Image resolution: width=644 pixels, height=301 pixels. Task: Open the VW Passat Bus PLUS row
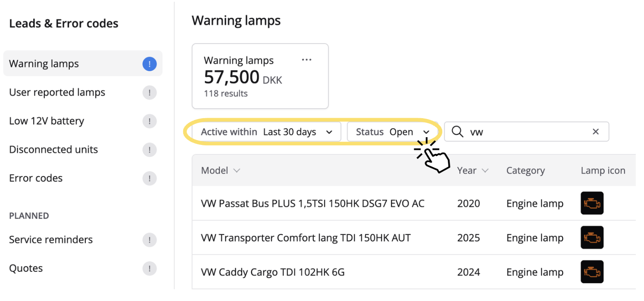coord(313,204)
